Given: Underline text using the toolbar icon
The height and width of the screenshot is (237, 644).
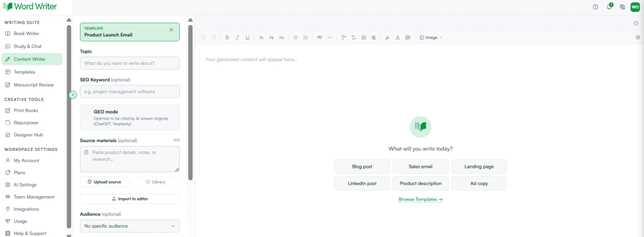Looking at the screenshot, I should tap(247, 37).
